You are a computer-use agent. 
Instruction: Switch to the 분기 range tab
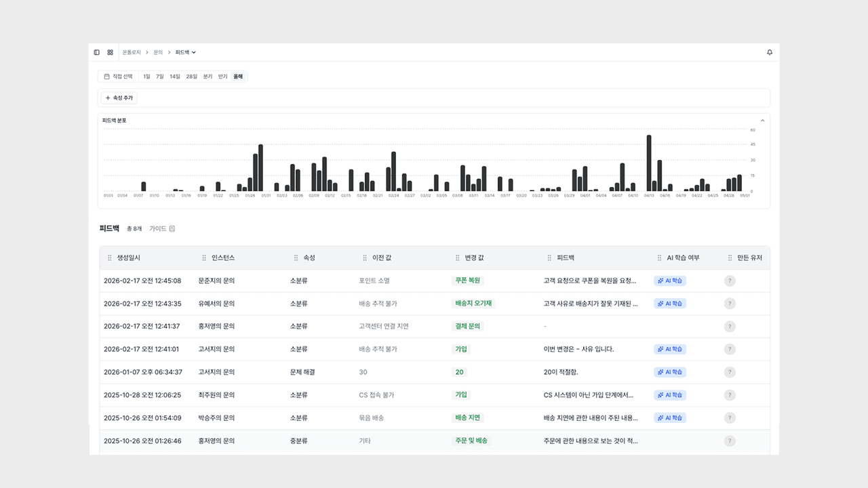point(208,77)
